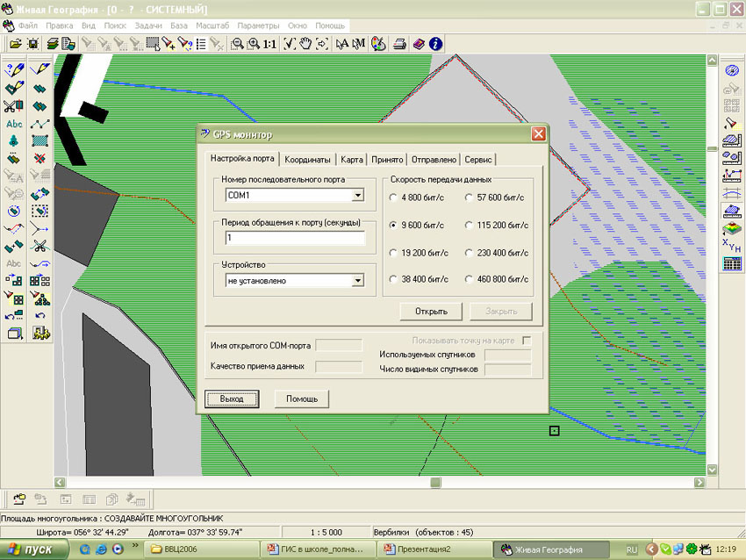Choose the 19 200 бит/с speed
Screen dimensions: 746x560
(x=392, y=252)
